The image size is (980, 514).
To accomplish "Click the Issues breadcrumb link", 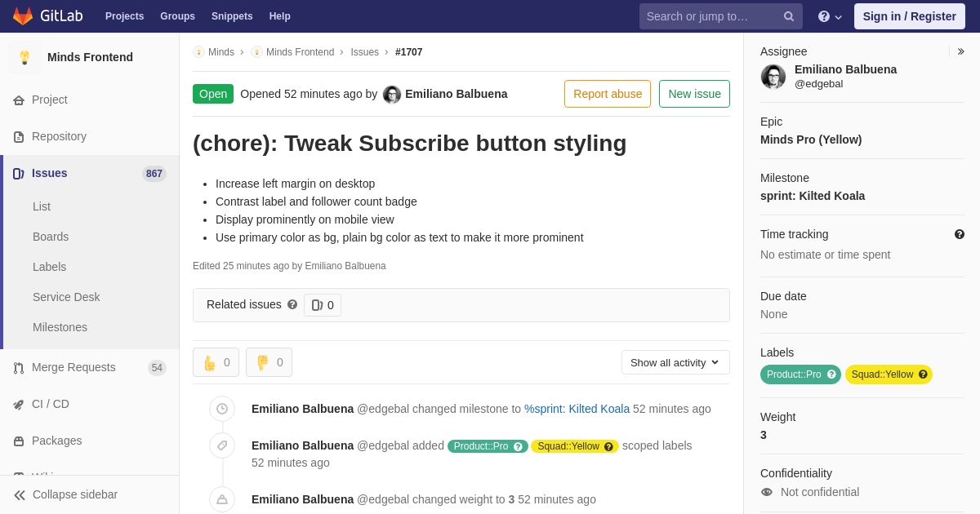I will [x=364, y=52].
